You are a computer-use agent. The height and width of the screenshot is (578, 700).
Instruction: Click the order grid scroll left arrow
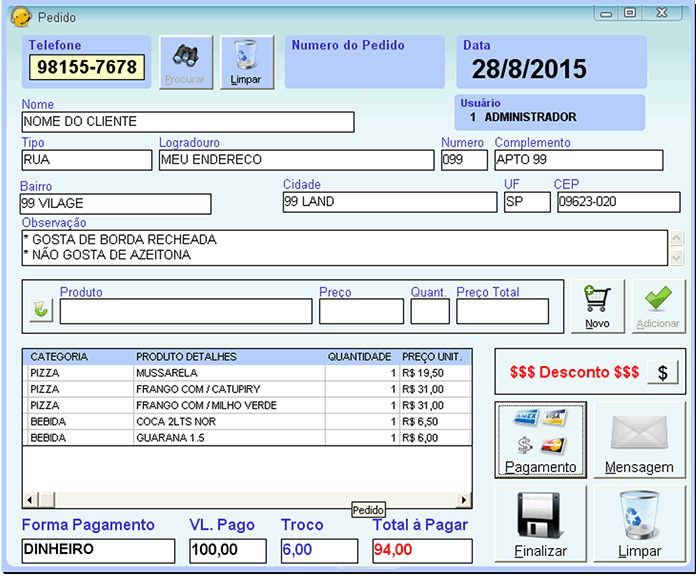click(30, 500)
